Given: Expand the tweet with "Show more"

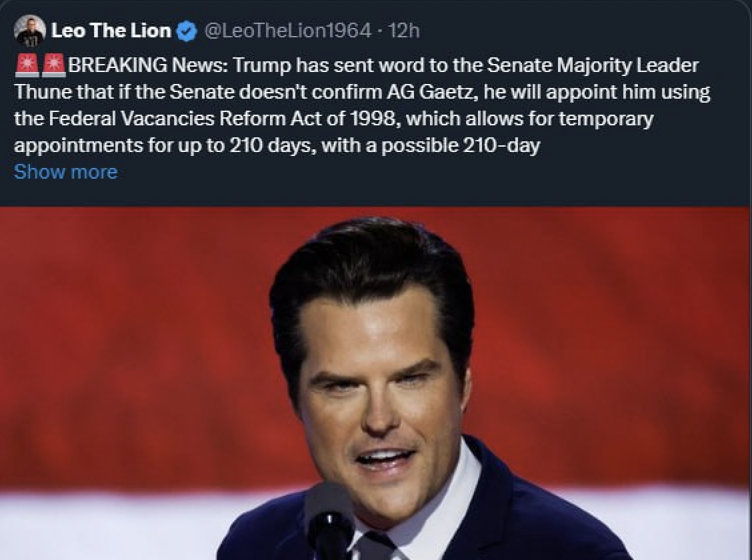Looking at the screenshot, I should [65, 172].
